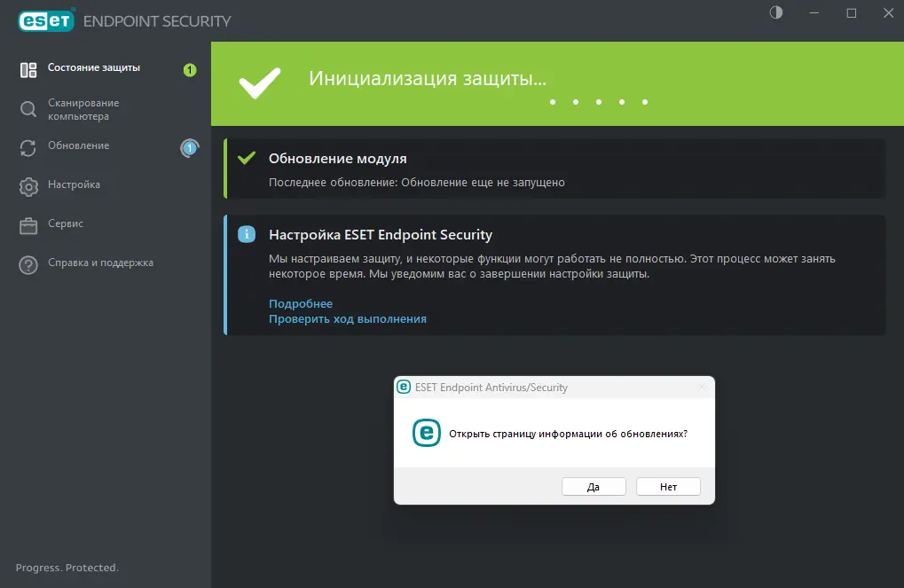Click the Обновление refresh icon in sidebar

click(26, 145)
